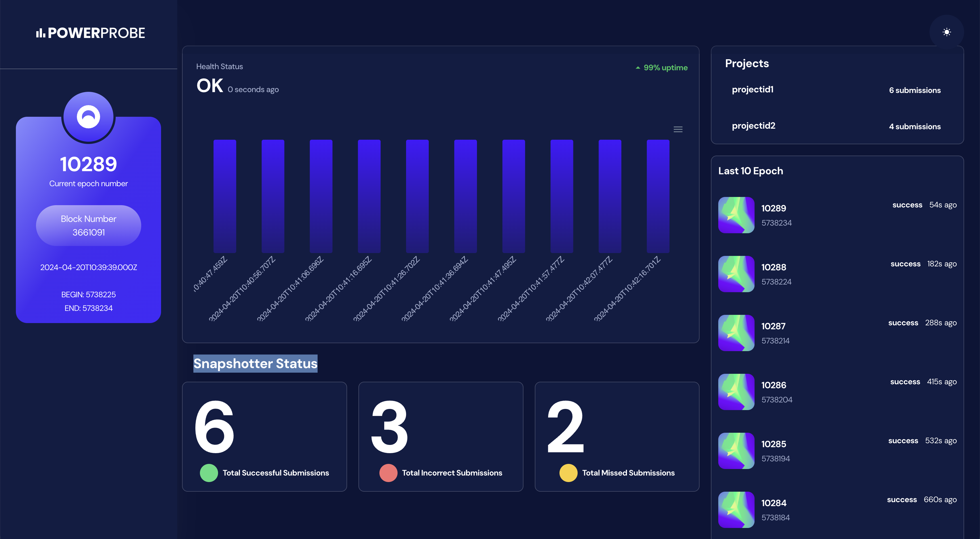The image size is (980, 539).
Task: Click the Total Successful Submissions label
Action: tap(275, 472)
